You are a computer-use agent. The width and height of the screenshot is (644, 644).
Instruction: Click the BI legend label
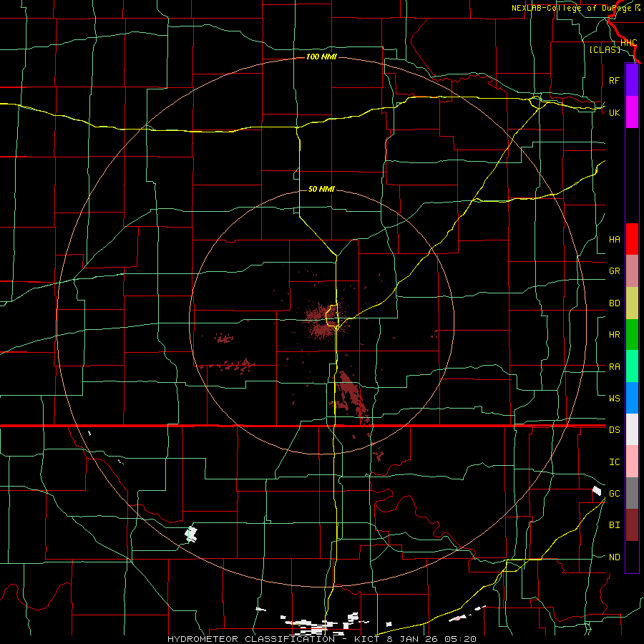click(x=614, y=525)
